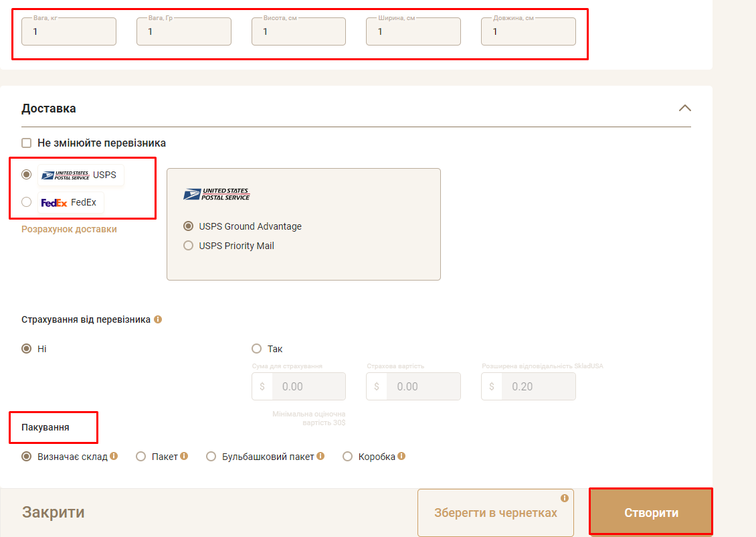Click the Страхування від перевізника label
Screen dimensions: 756x537
[x=86, y=319]
